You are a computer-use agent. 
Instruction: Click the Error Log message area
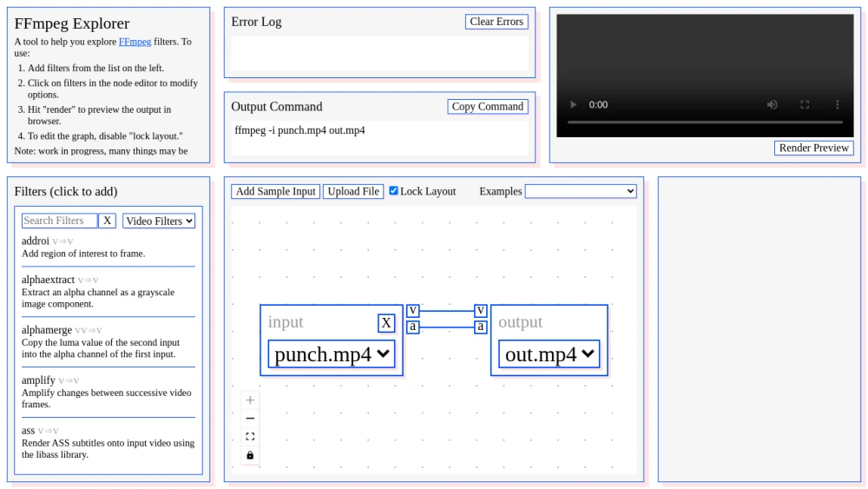[379, 53]
